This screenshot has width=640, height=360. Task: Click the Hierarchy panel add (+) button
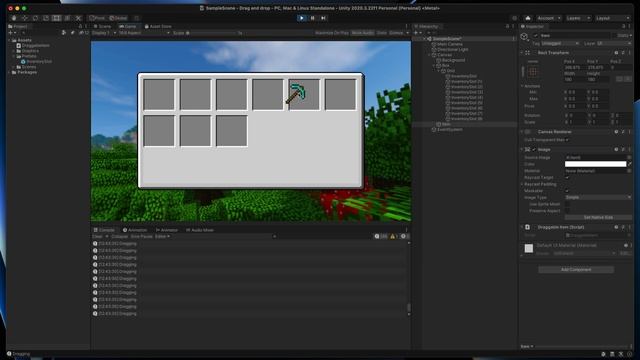click(x=417, y=33)
